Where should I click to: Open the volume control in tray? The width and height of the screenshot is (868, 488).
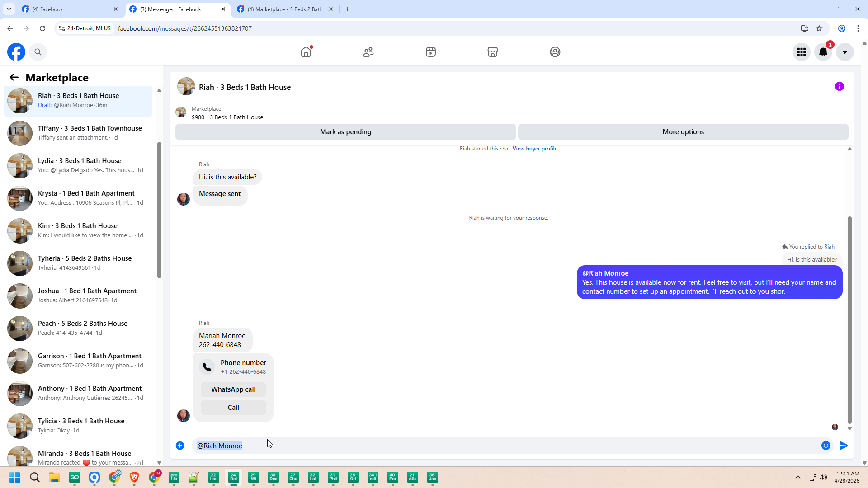[823, 477]
